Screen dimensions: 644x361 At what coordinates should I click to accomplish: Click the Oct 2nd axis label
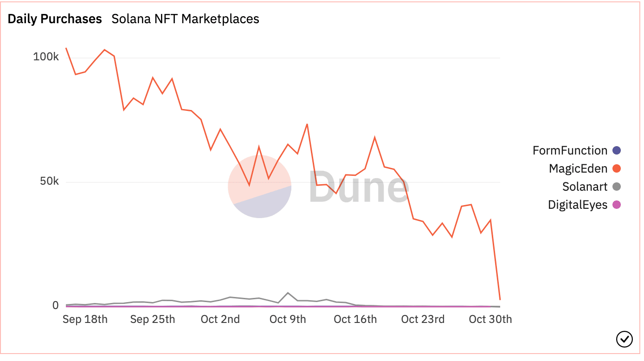click(220, 319)
